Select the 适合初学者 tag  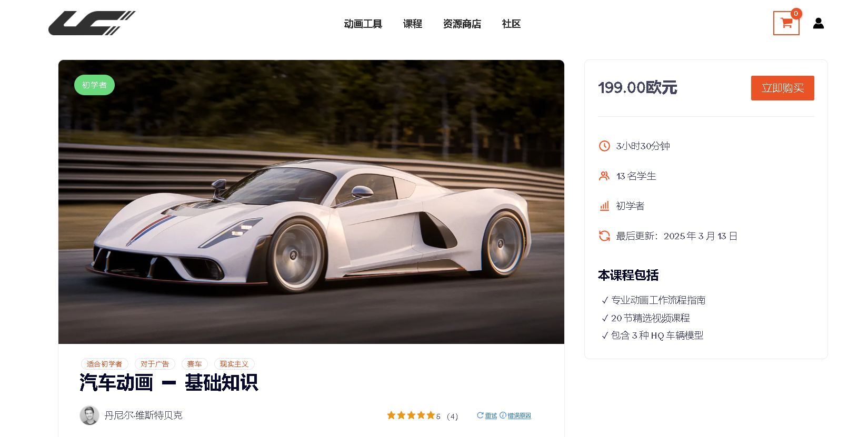pyautogui.click(x=104, y=364)
